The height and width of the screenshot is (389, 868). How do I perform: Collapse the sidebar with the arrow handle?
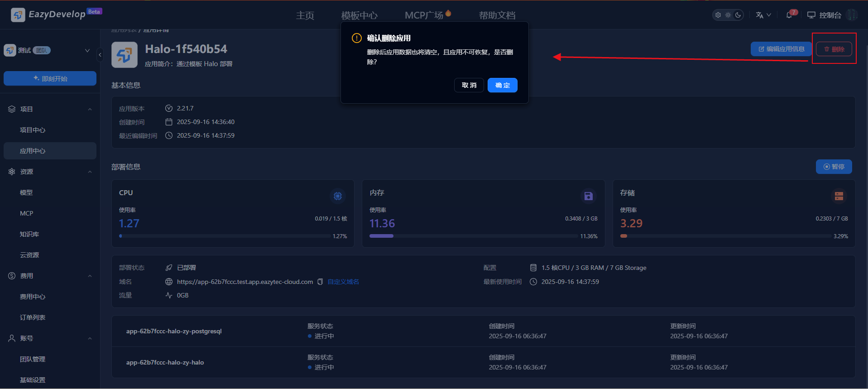point(100,55)
